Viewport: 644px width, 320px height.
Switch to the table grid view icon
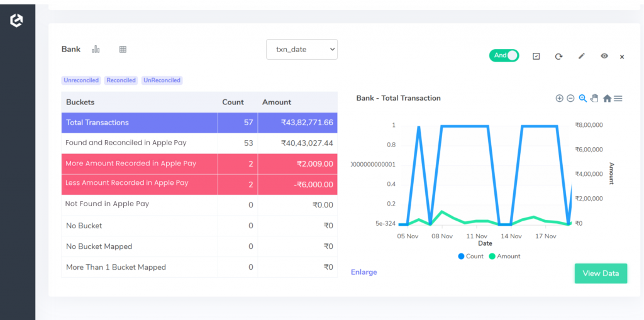[x=123, y=49]
